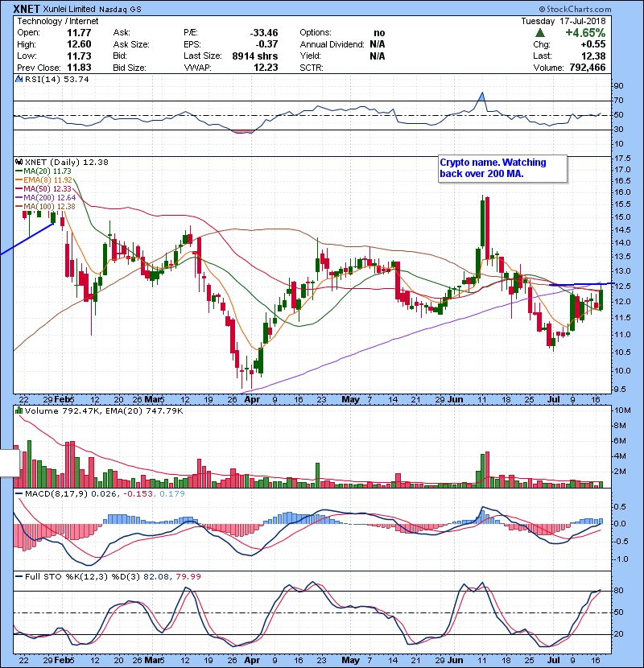
Task: Click the Open price 11.77
Action: point(79,33)
